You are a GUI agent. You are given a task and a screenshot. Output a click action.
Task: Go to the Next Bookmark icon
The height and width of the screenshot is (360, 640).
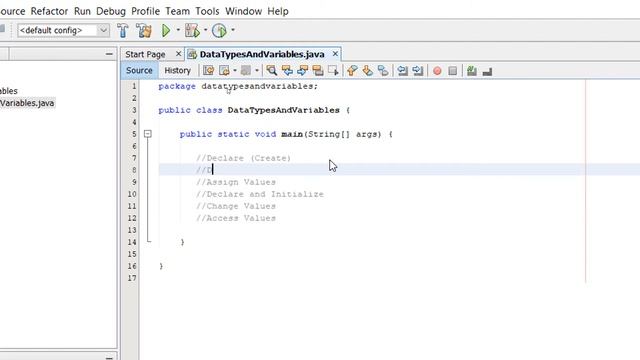368,71
